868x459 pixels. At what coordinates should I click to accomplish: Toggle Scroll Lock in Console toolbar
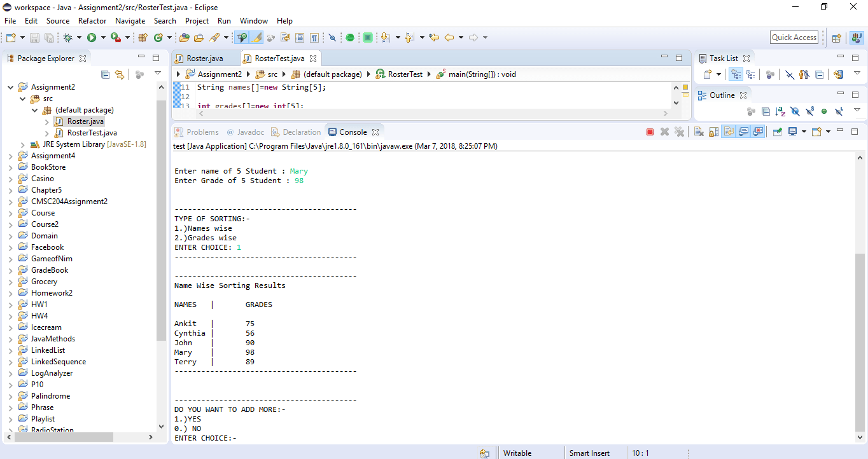(x=713, y=132)
